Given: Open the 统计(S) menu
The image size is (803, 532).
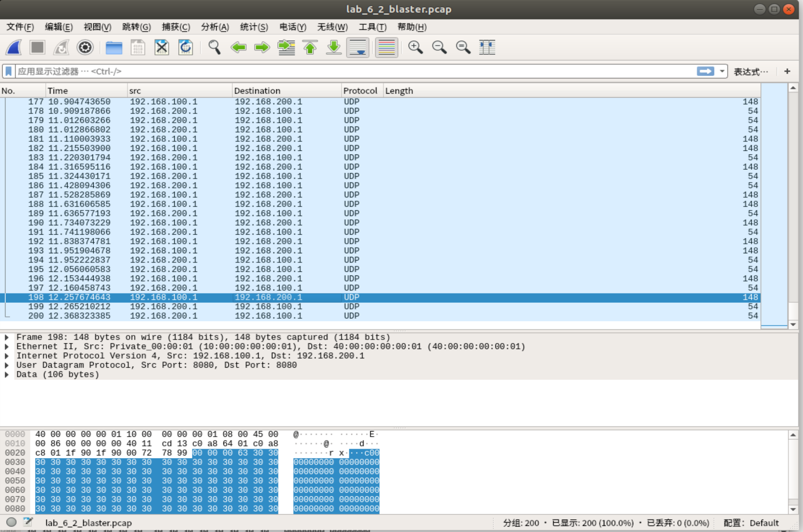Looking at the screenshot, I should click(254, 27).
